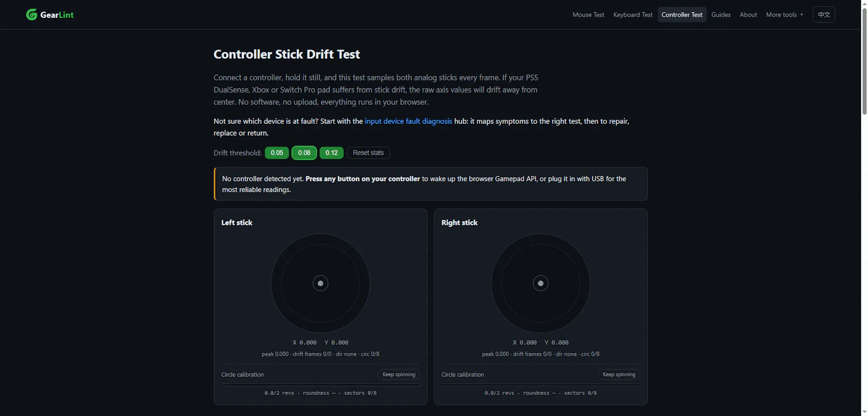Click Left stick peak and drift frames stats
The width and height of the screenshot is (868, 416).
pos(321,354)
